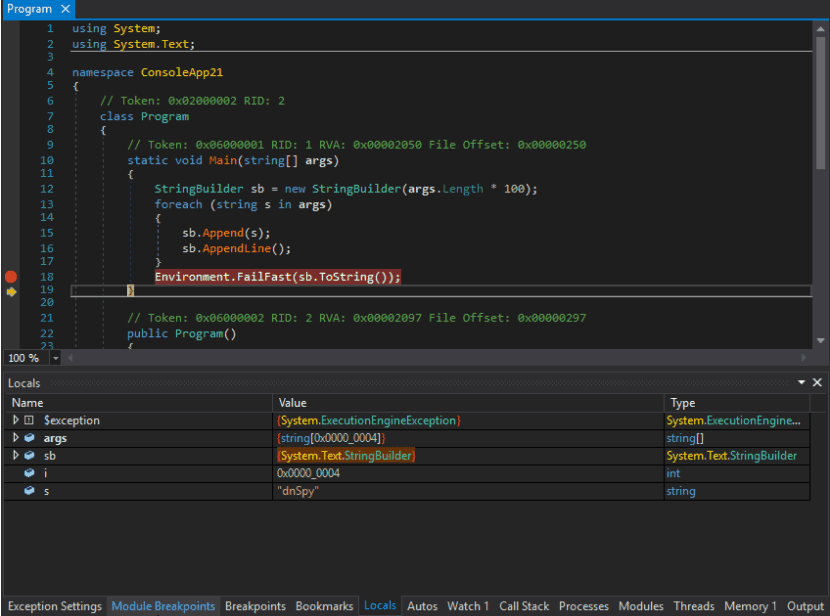Expand the args array node

tap(15, 438)
